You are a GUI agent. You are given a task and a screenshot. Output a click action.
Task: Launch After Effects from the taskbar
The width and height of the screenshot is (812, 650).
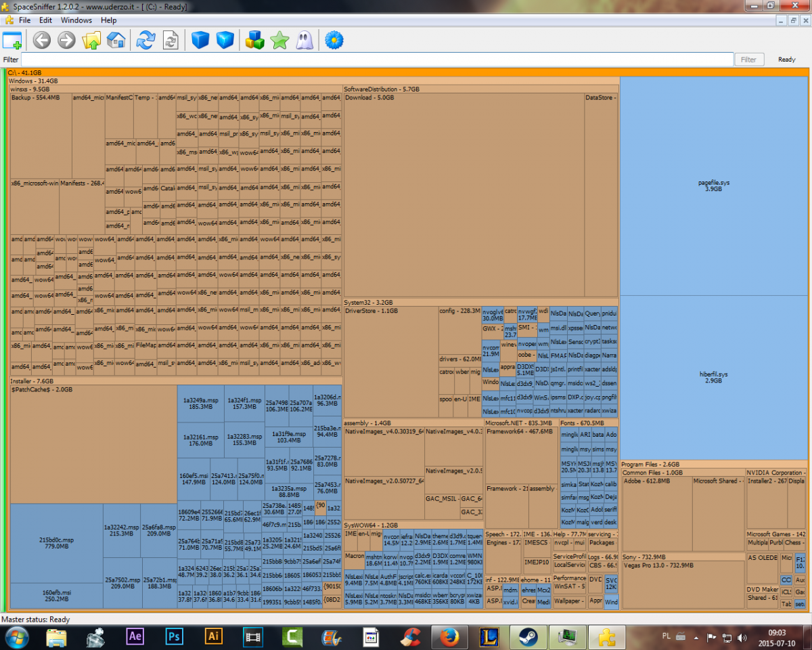(135, 637)
